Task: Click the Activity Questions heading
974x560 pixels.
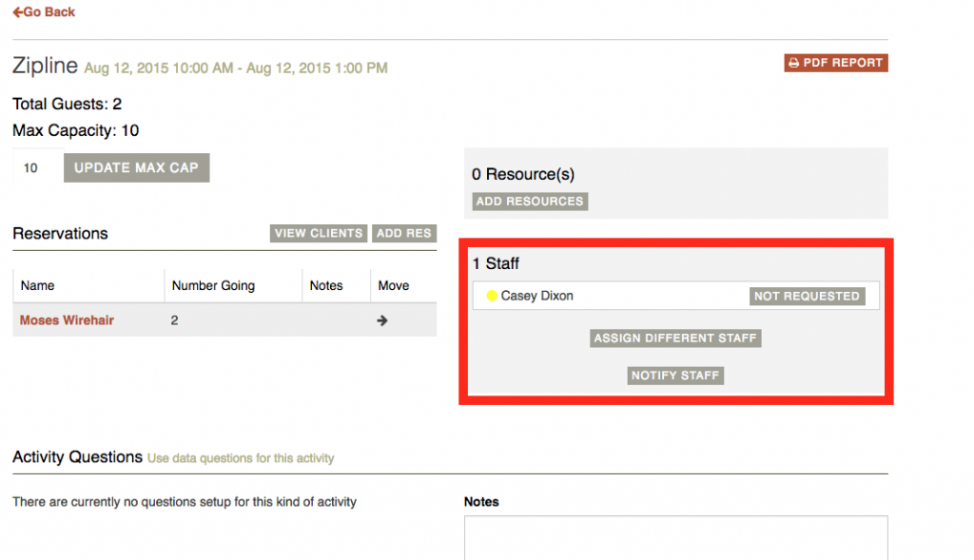Action: (x=78, y=457)
